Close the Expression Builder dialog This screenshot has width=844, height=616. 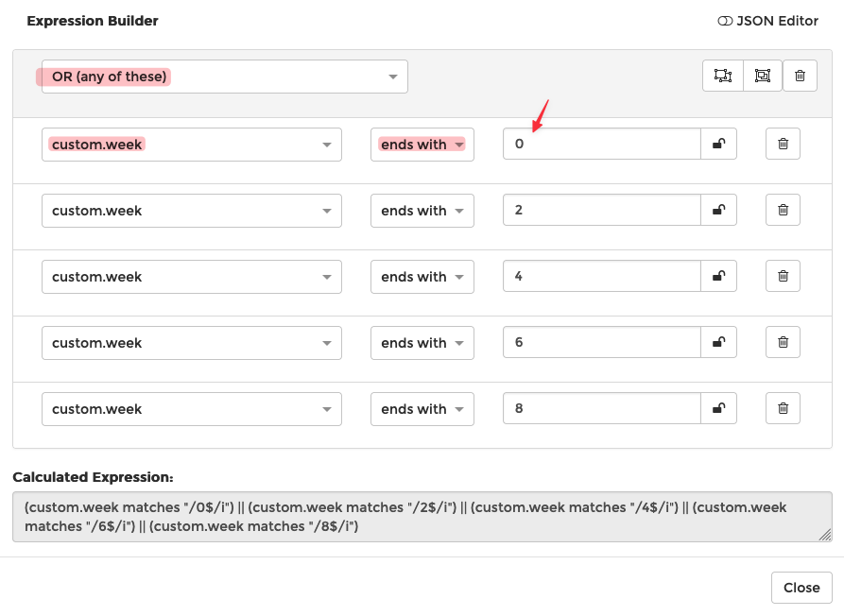[x=801, y=588]
